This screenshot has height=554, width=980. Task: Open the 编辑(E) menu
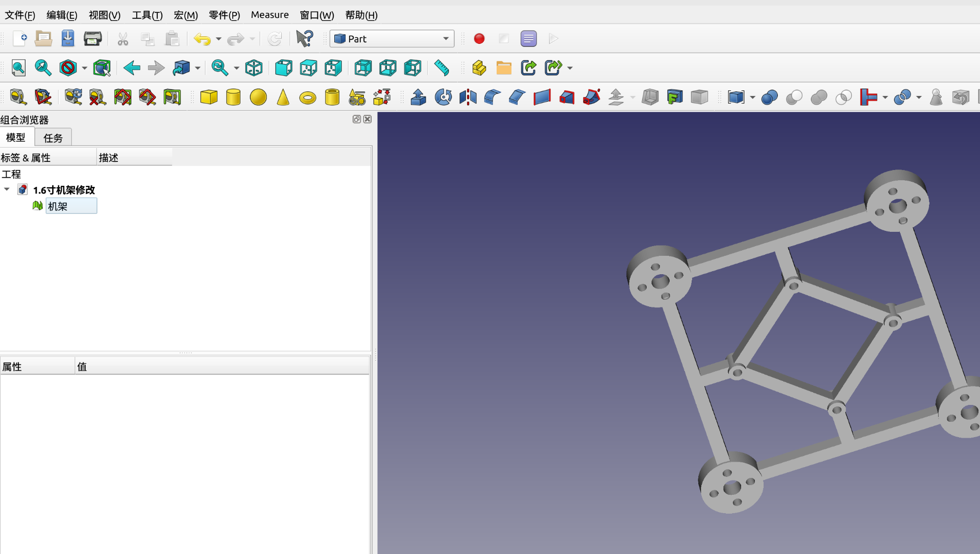tap(62, 15)
